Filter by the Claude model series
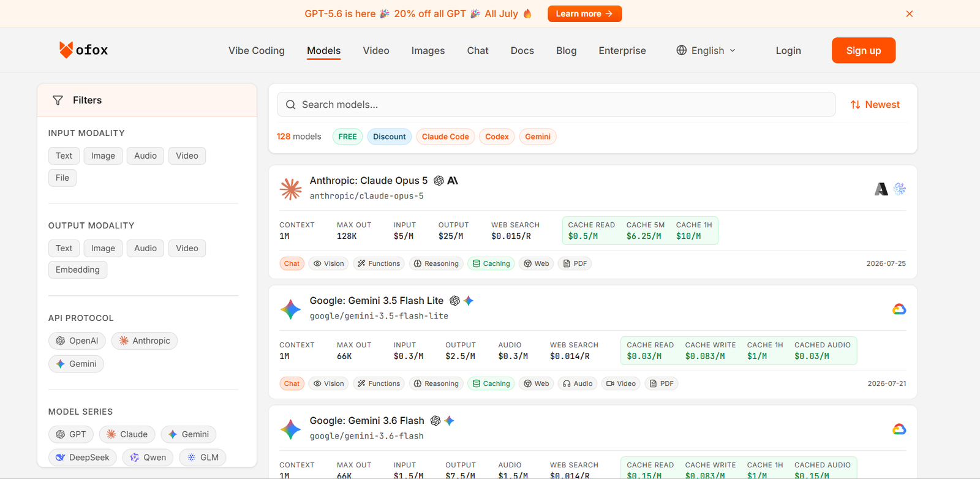Viewport: 980px width, 479px height. [x=127, y=434]
